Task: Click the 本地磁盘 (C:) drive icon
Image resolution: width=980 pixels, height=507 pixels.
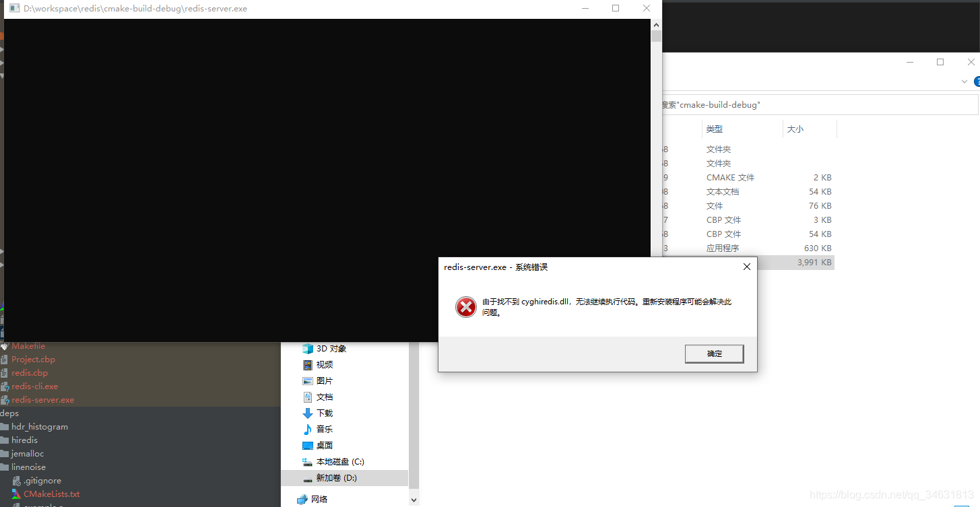Action: [308, 462]
